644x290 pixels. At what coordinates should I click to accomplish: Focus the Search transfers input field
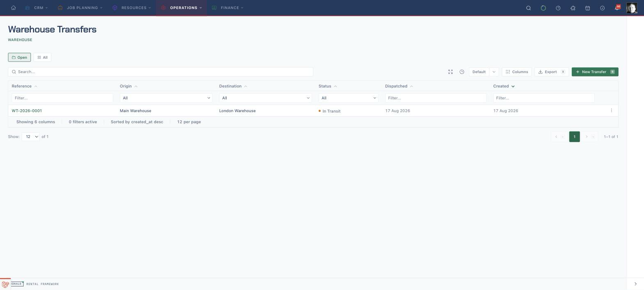[161, 72]
